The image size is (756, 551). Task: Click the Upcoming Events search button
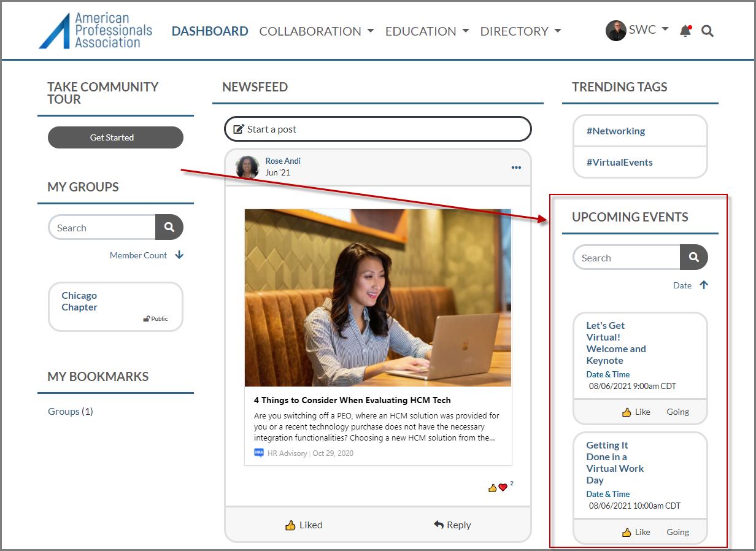(x=694, y=257)
